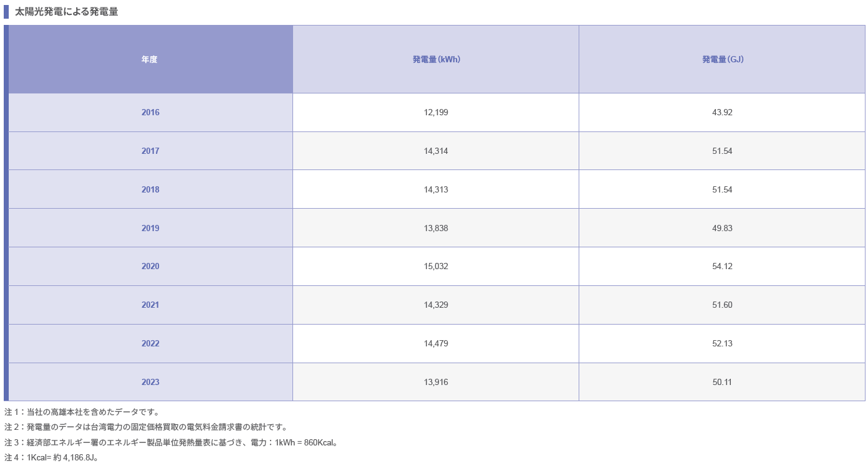Viewport: 868px width, 466px height.
Task: Click the 50.11 GJ value cell
Action: [x=722, y=382]
